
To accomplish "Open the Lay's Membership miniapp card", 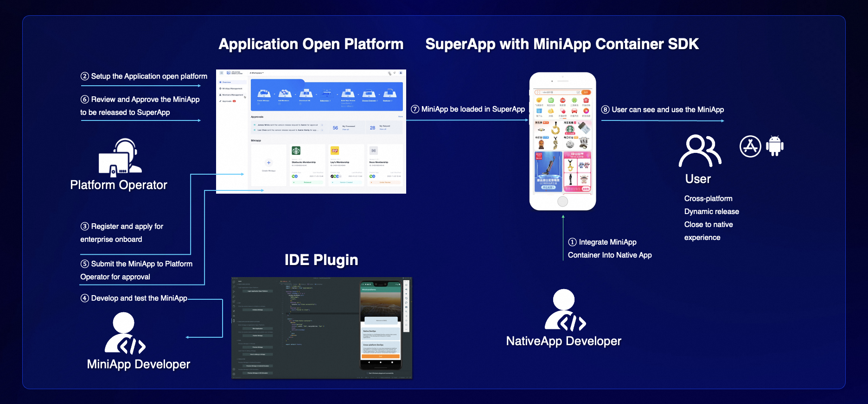I will (346, 165).
